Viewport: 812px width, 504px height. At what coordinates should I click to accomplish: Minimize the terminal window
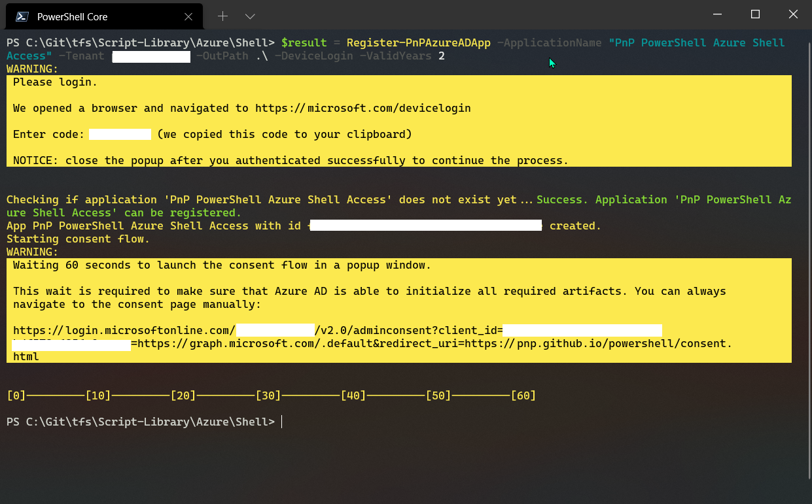pos(718,14)
